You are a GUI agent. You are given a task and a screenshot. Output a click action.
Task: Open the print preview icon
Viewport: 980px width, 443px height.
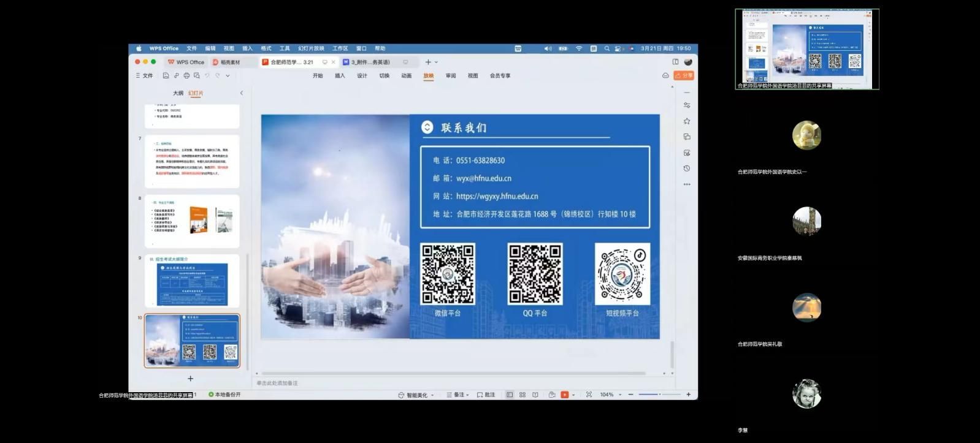click(x=197, y=76)
